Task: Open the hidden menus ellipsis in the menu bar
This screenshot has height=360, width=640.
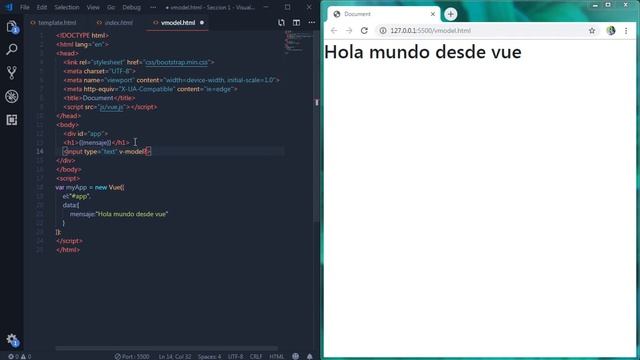Action: click(153, 7)
